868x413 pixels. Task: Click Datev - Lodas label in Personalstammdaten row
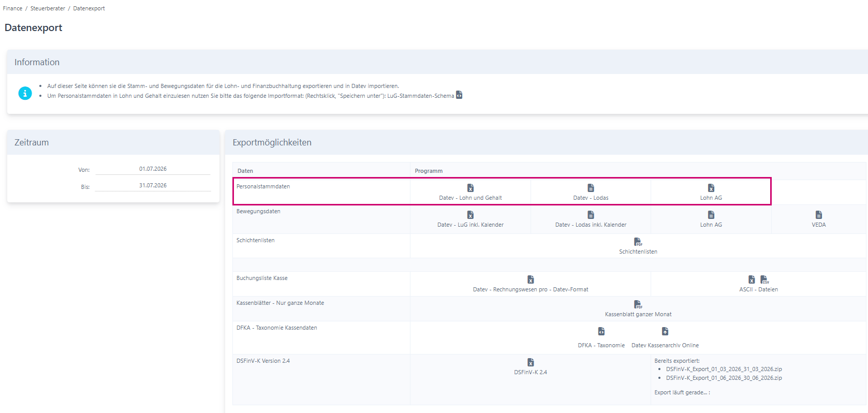click(x=591, y=198)
